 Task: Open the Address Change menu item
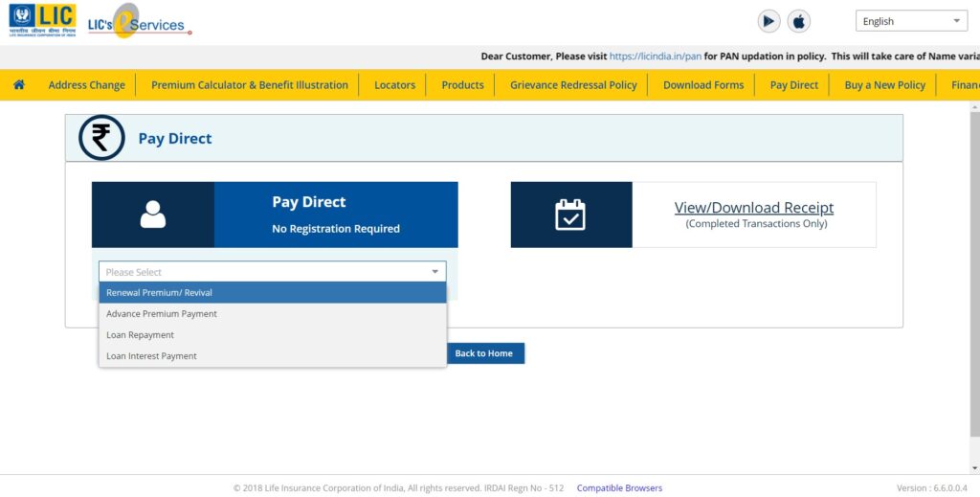click(87, 85)
